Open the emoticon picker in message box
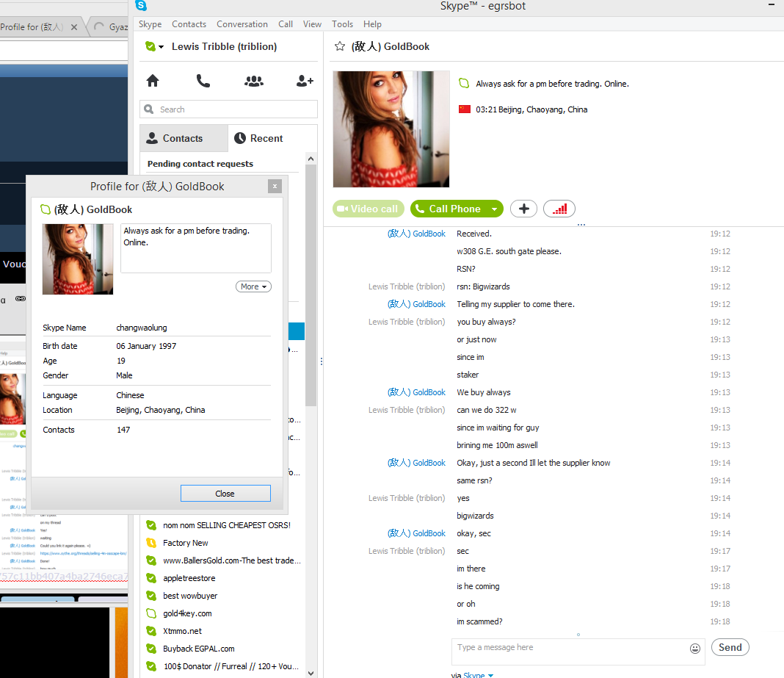 695,649
